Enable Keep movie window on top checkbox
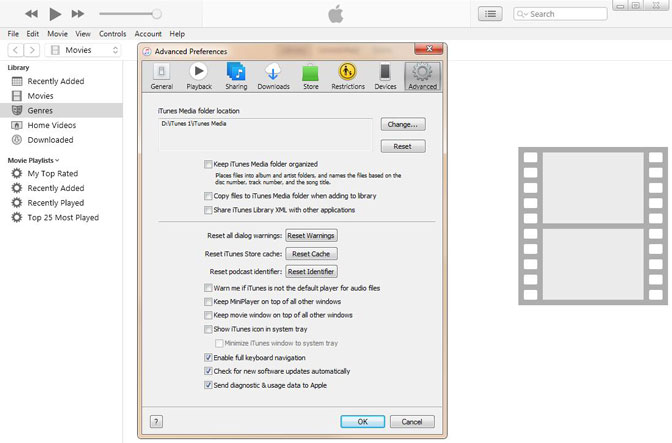 coord(208,315)
